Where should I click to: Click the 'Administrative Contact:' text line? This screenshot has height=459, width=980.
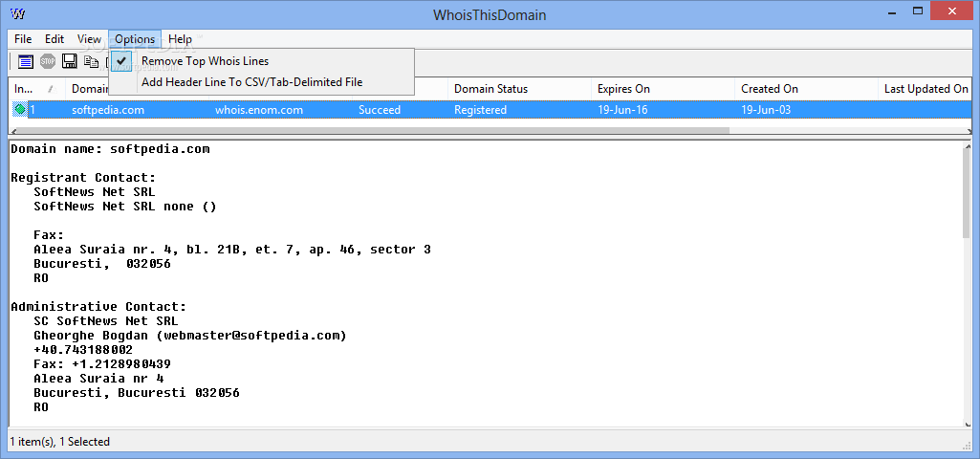click(98, 306)
